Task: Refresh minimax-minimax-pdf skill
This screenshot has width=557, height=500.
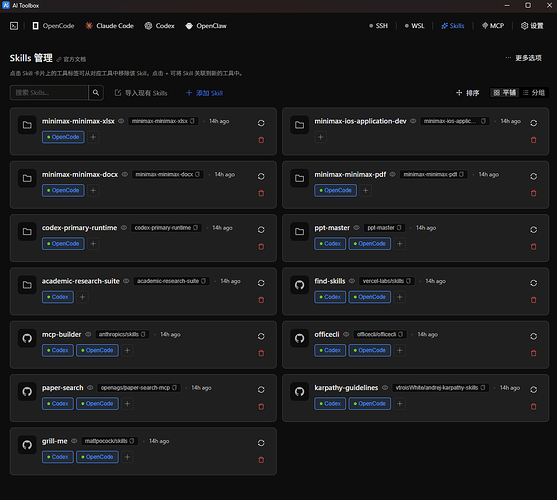Action: 534,176
